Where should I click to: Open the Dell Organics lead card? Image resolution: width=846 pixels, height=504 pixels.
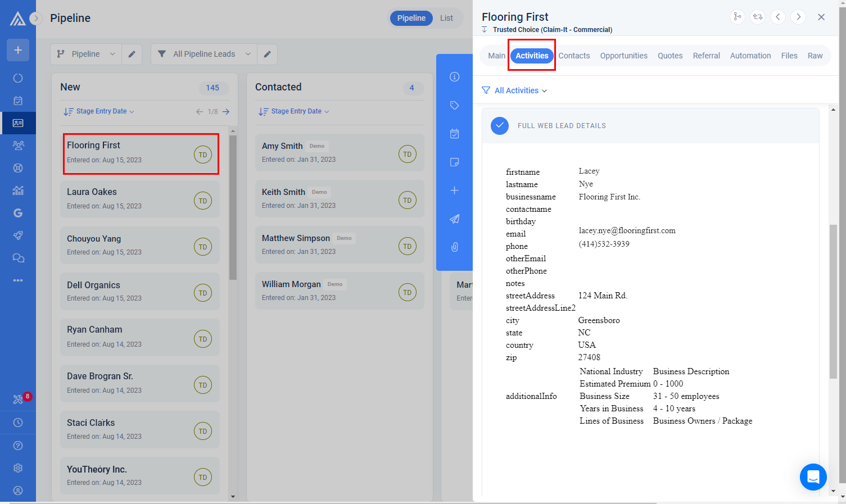click(x=140, y=292)
